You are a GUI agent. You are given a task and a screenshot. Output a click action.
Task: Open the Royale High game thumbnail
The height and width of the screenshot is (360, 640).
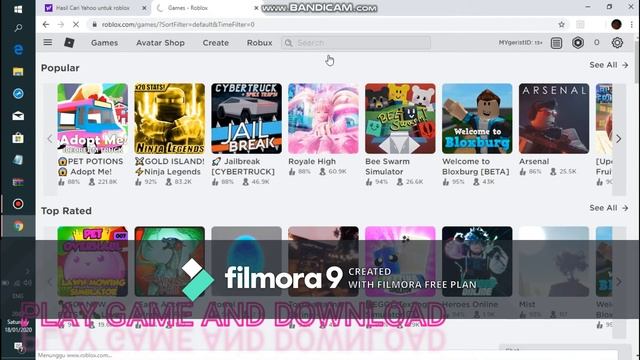point(323,118)
